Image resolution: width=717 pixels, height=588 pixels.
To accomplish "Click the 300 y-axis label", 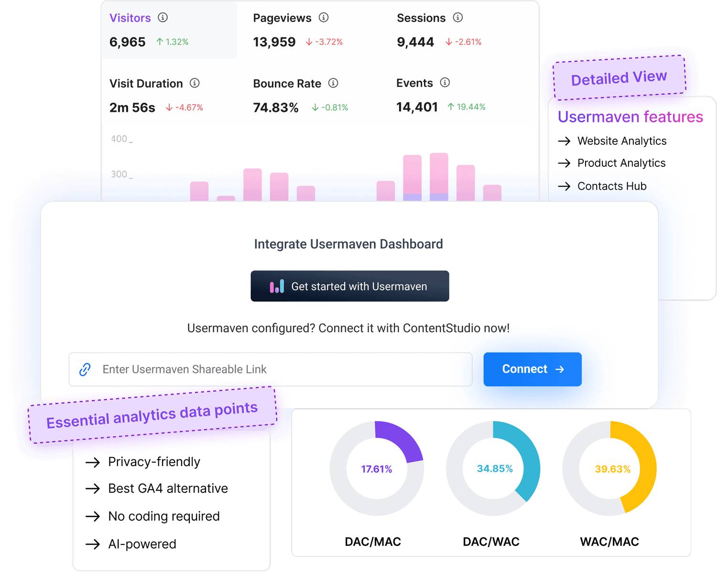I will (x=119, y=174).
